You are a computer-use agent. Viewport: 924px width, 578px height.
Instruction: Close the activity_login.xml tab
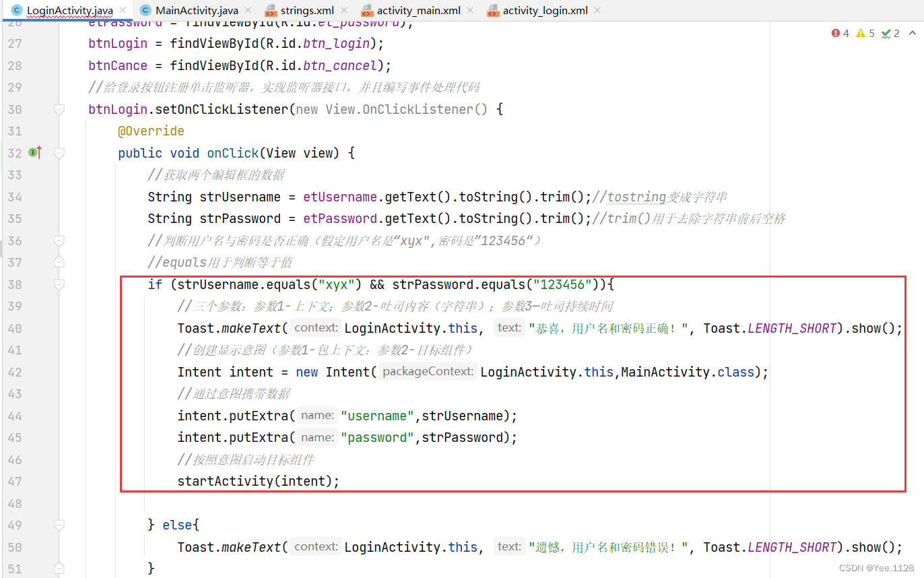(x=597, y=11)
